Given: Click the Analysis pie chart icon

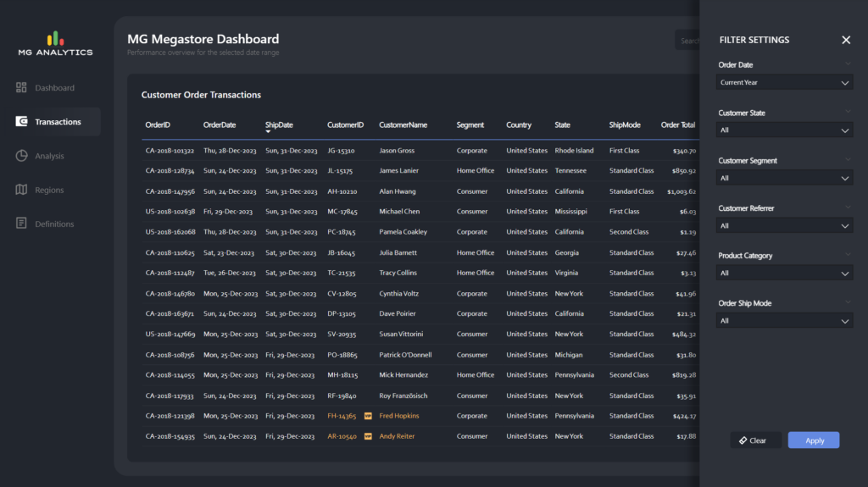Looking at the screenshot, I should tap(21, 156).
